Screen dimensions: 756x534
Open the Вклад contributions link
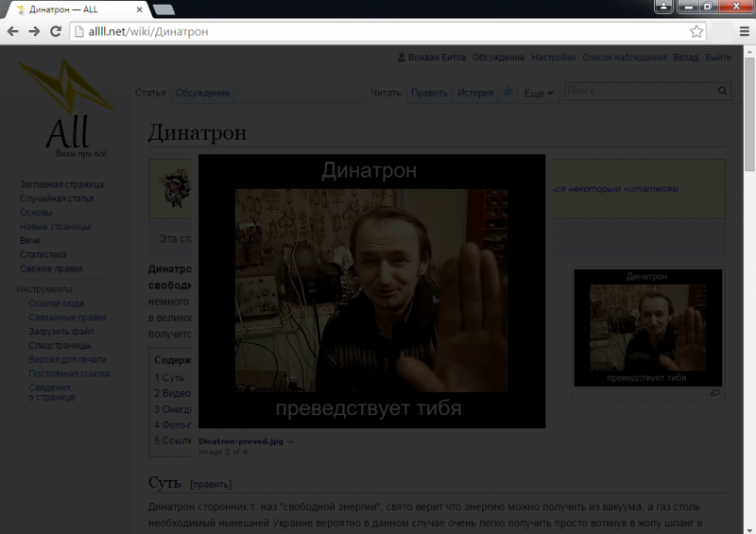pyautogui.click(x=686, y=58)
